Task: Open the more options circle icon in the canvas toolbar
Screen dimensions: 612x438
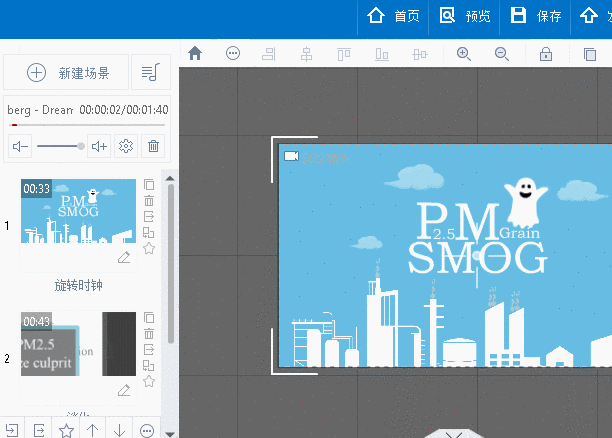Action: click(233, 54)
